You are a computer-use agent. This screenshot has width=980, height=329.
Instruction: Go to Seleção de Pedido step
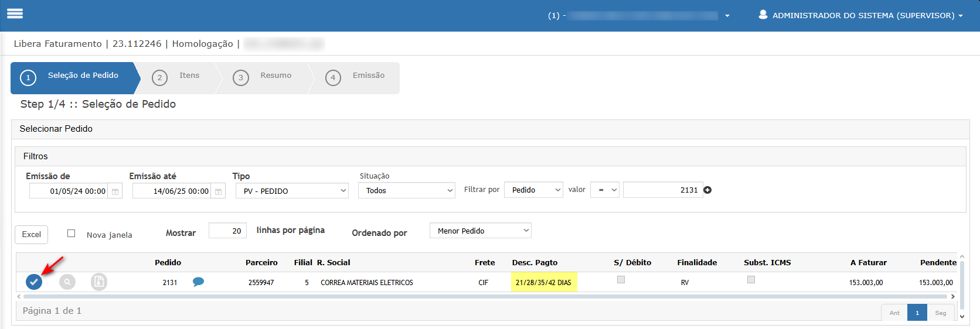pos(75,78)
